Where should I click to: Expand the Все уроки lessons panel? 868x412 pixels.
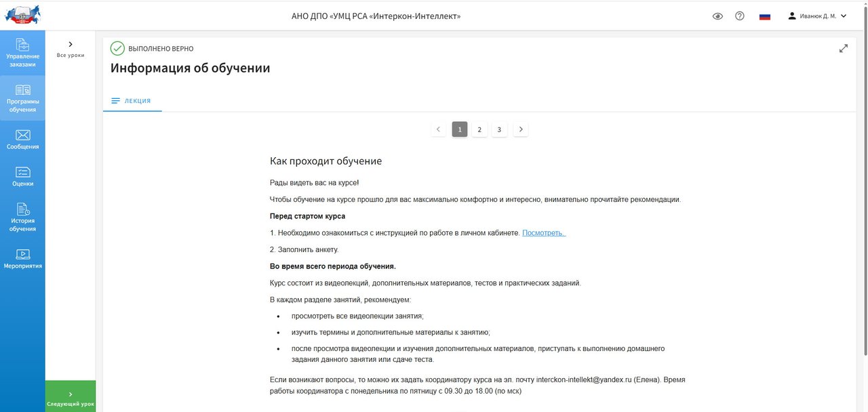pos(71,48)
